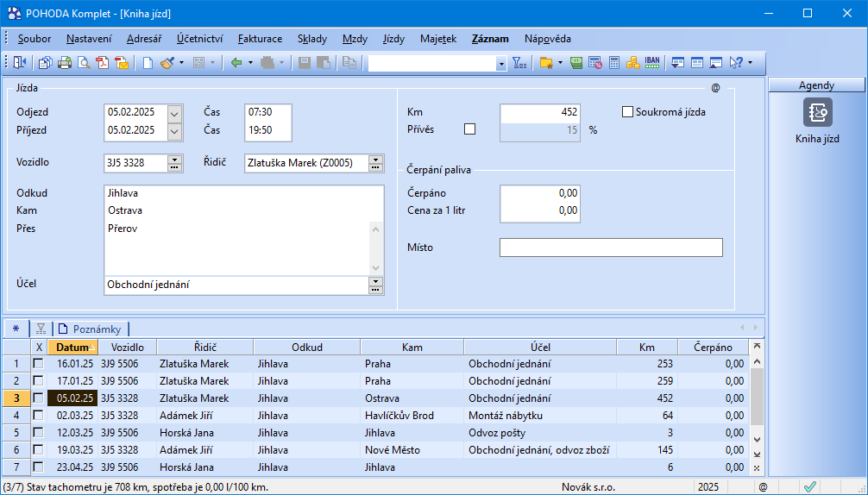Click the document copies report icon
868x495 pixels.
pyautogui.click(x=46, y=63)
